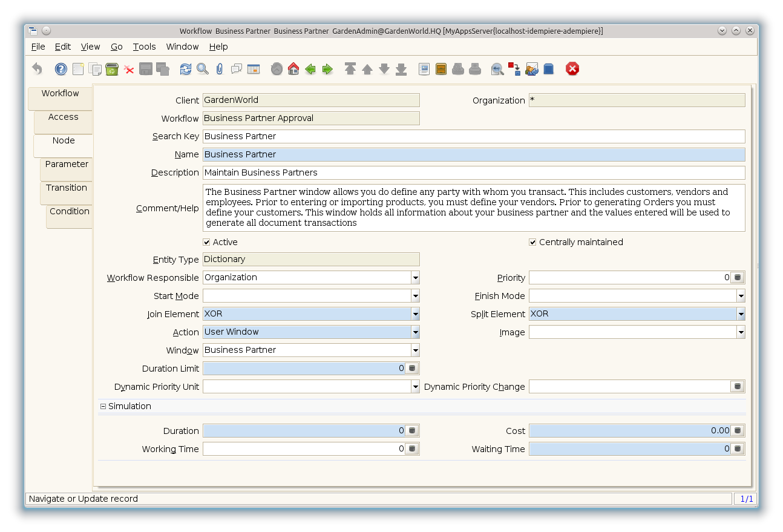
Task: Click the Help question mark toolbar icon
Action: point(61,69)
